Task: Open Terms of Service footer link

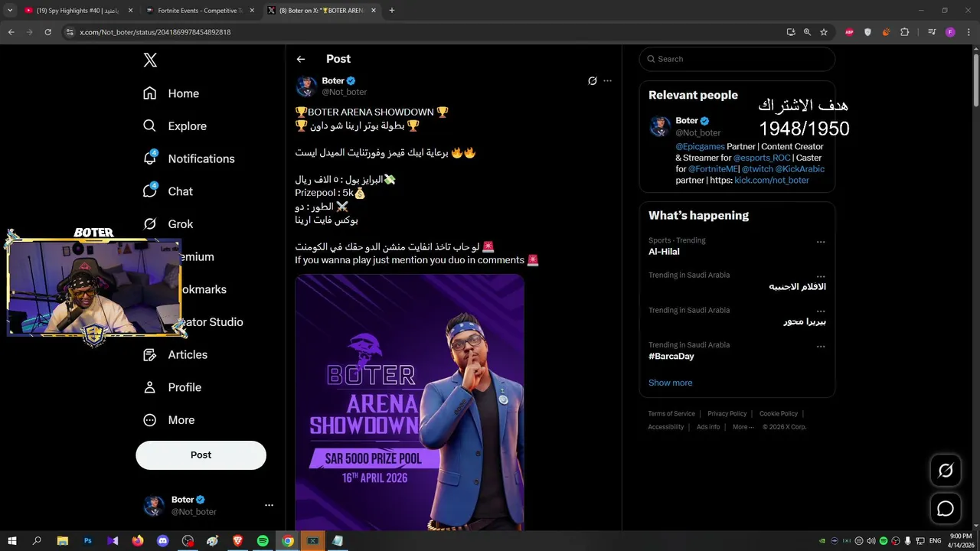Action: click(671, 413)
